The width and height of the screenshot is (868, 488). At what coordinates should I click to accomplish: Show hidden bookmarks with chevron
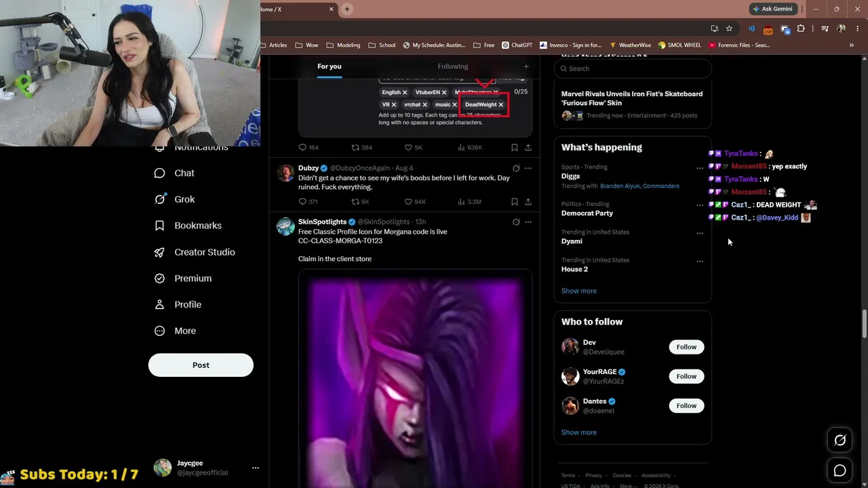point(851,45)
